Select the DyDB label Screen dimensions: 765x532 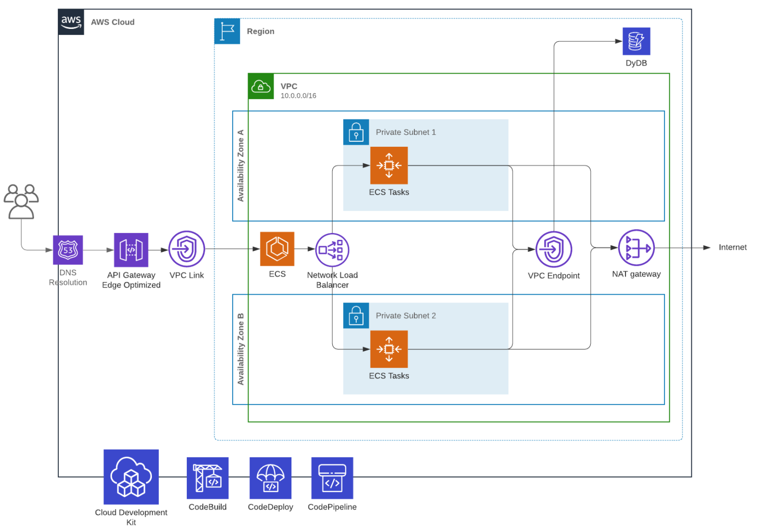click(637, 63)
